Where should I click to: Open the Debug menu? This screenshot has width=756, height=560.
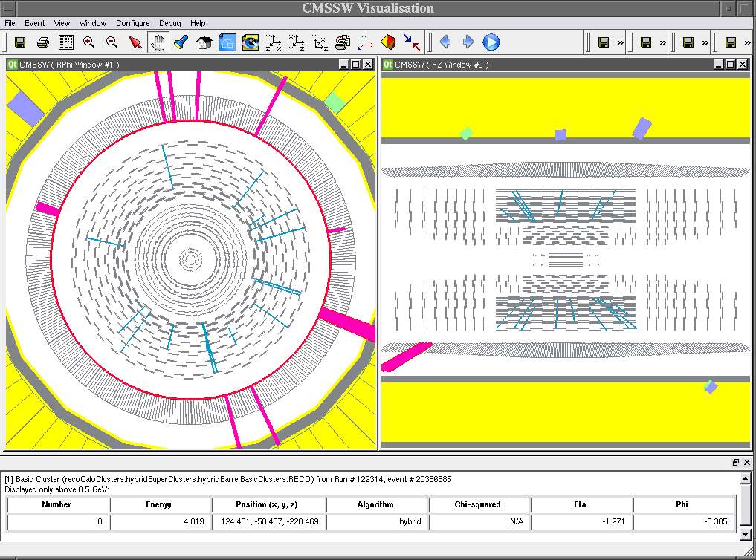pyautogui.click(x=169, y=23)
